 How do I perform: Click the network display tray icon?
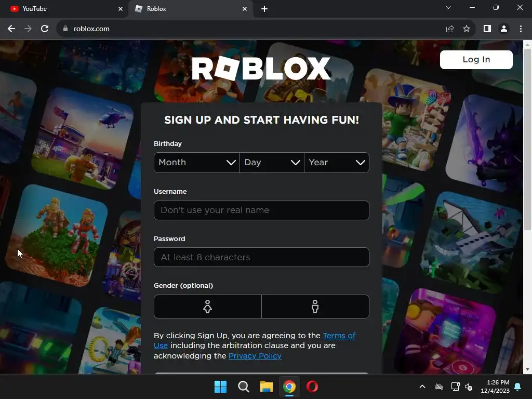[x=455, y=387]
